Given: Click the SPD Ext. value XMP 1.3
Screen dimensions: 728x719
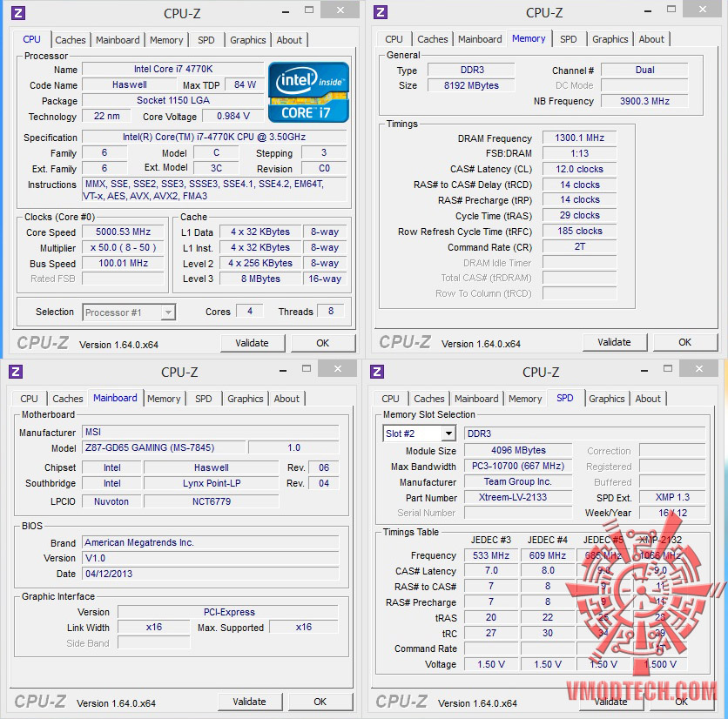Looking at the screenshot, I should [672, 497].
